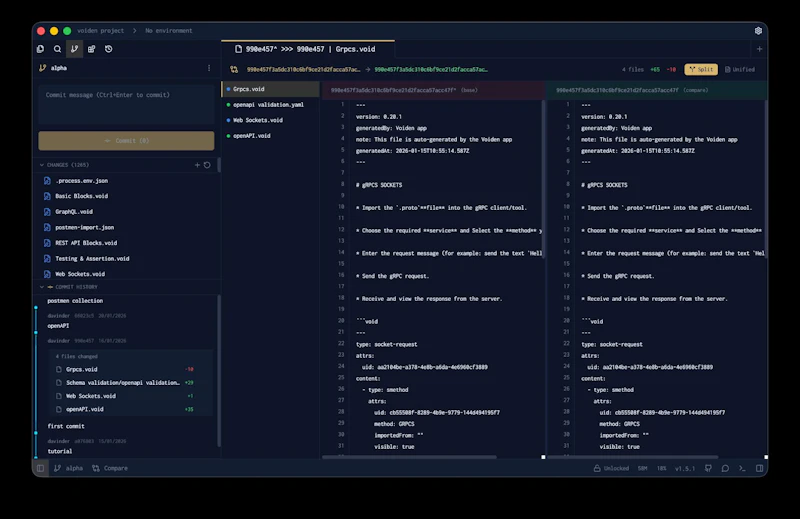The height and width of the screenshot is (519, 800).
Task: Open the settings gear at top right
Action: [758, 31]
